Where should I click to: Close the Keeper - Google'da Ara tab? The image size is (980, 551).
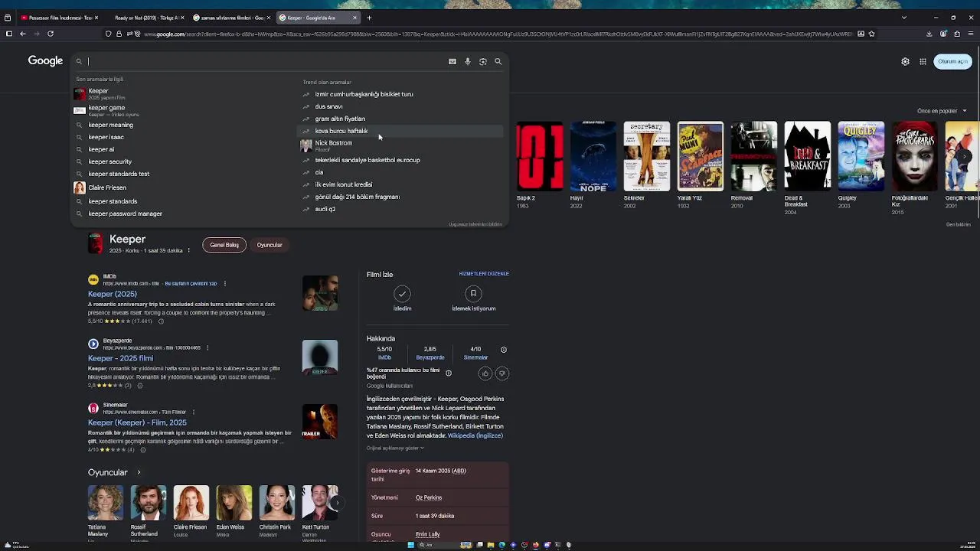click(354, 18)
